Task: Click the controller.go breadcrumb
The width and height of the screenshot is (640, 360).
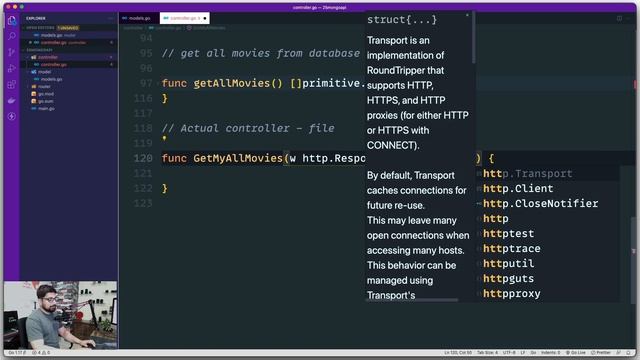Action: pos(165,28)
